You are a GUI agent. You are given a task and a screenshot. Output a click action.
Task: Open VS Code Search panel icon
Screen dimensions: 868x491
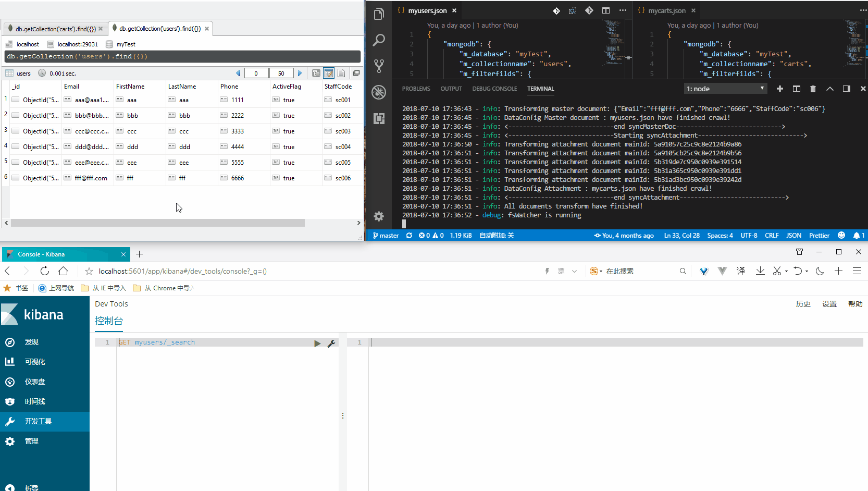tap(379, 40)
